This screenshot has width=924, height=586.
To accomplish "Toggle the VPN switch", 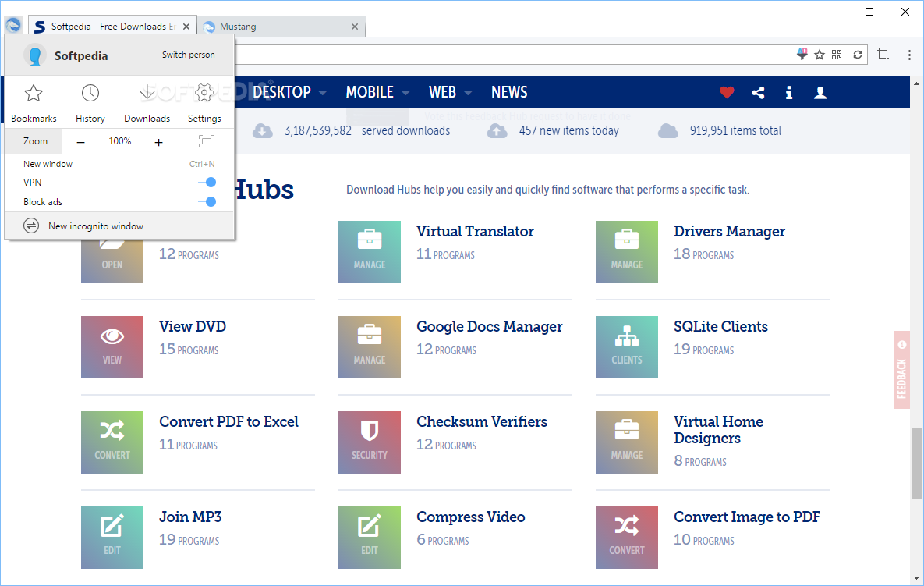I will [x=207, y=182].
